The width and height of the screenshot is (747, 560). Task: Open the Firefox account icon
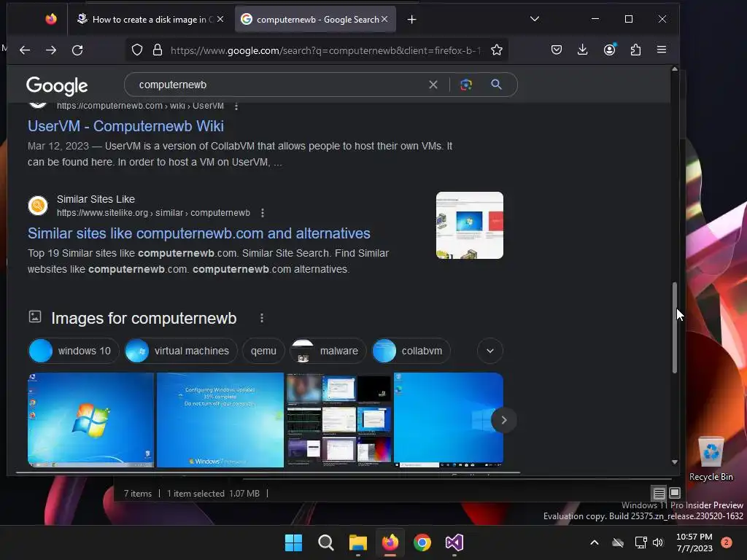(609, 50)
